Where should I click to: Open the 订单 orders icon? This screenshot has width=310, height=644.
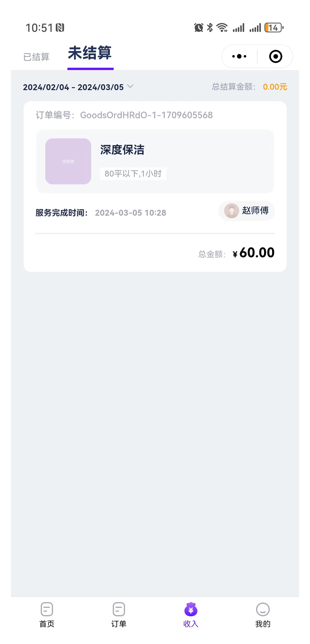pyautogui.click(x=119, y=609)
